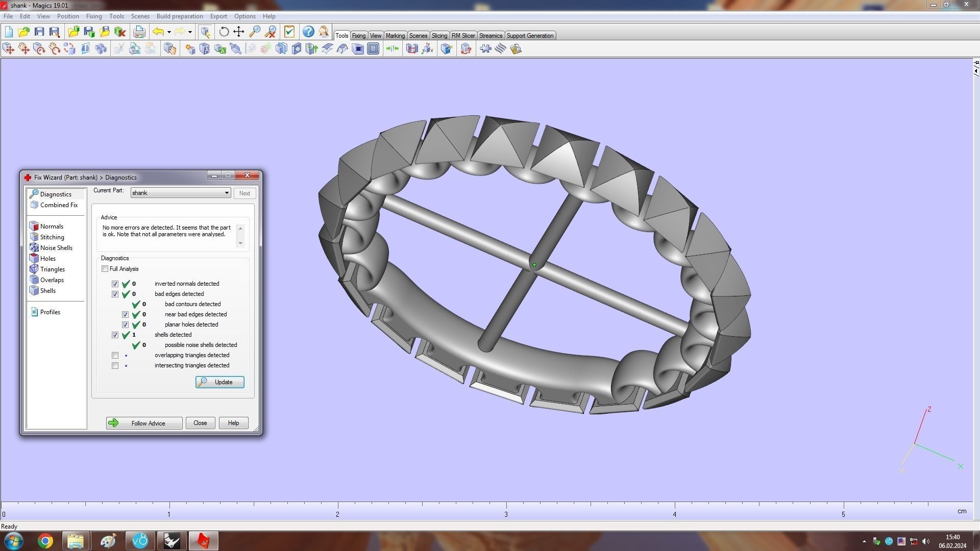Screen dimensions: 980x551
Task: Open the Current Part dropdown
Action: pos(227,193)
